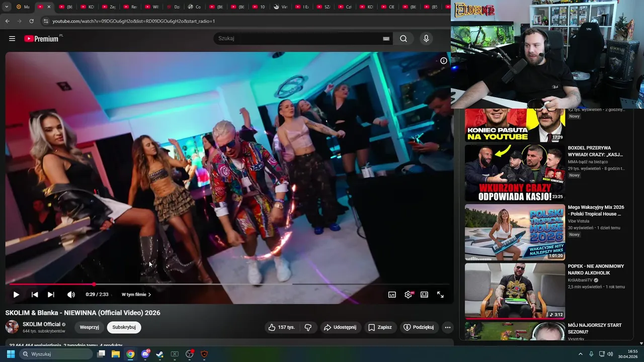This screenshot has width=644, height=362.
Task: Switch to the 'Vin' tab
Action: click(281, 7)
